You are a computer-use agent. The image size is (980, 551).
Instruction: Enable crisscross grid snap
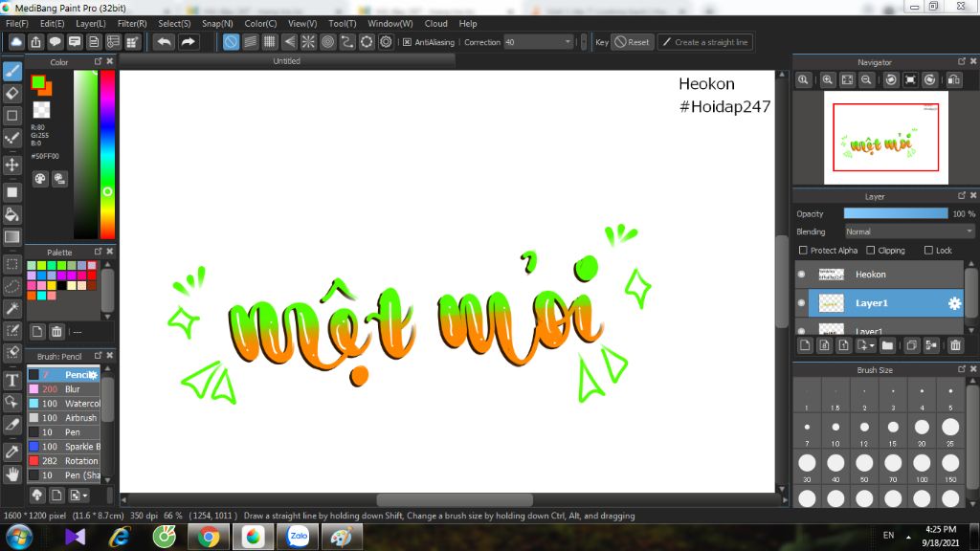[x=269, y=42]
